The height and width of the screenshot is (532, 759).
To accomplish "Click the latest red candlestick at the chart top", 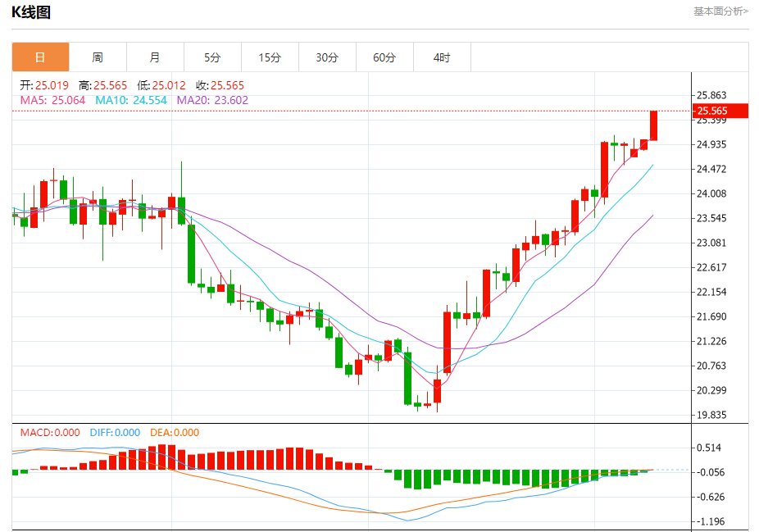I will click(653, 125).
